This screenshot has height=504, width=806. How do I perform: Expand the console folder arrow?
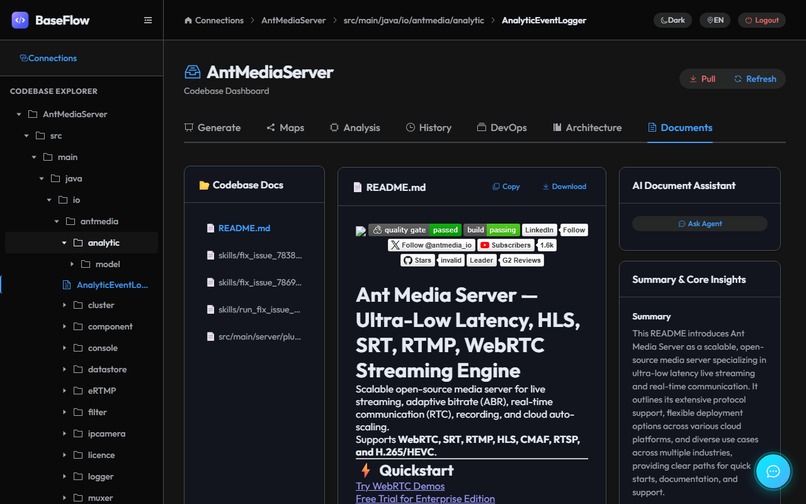[x=64, y=348]
